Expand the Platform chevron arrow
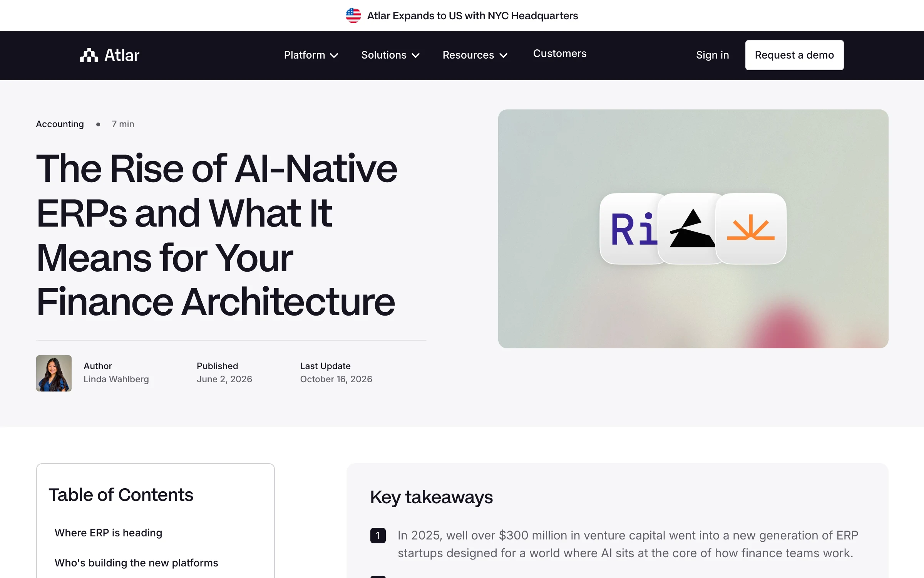The image size is (924, 578). 334,55
